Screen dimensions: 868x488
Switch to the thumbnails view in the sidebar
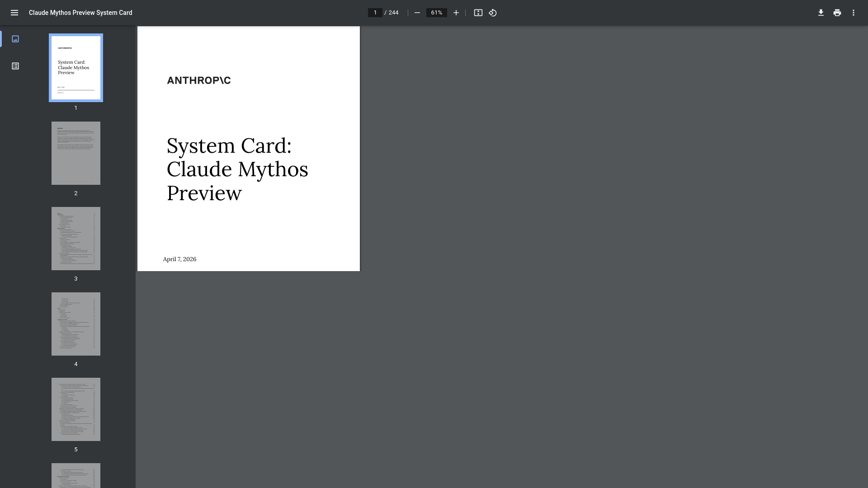tap(15, 39)
